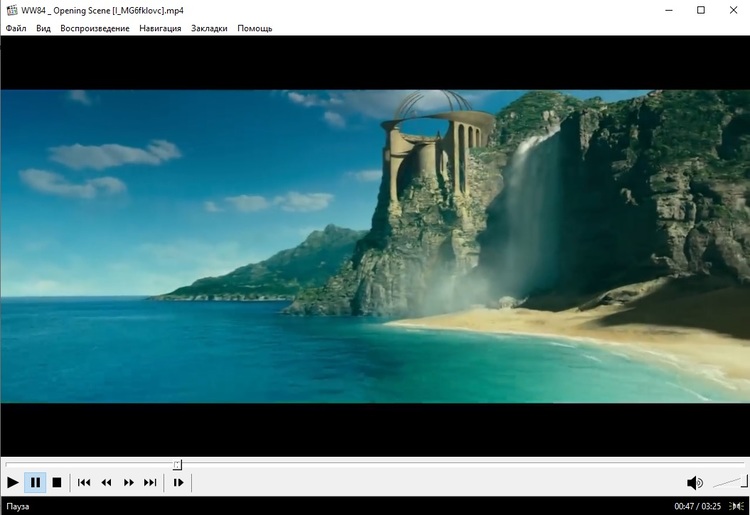Click the rewind (decrease speed) button
Image resolution: width=750 pixels, height=515 pixels.
[106, 482]
